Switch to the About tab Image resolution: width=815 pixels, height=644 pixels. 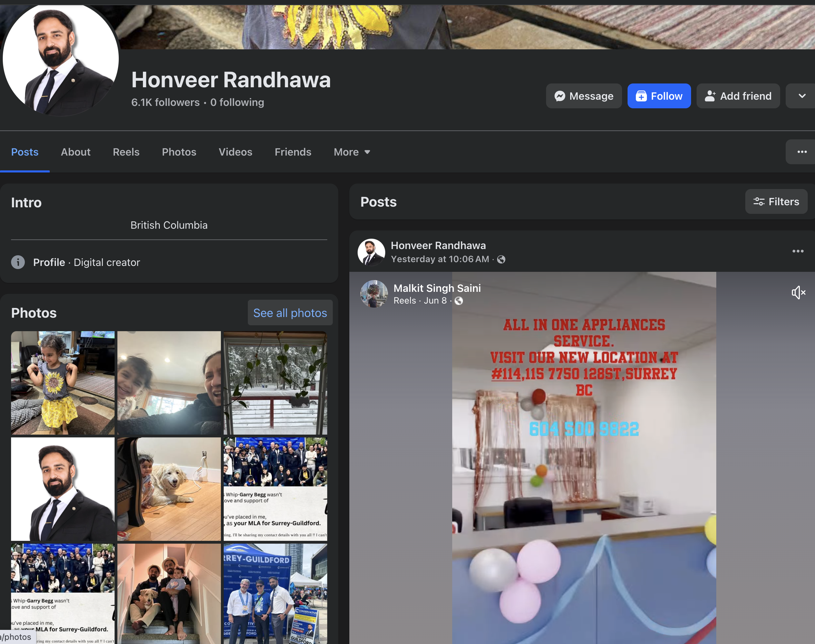pyautogui.click(x=76, y=152)
